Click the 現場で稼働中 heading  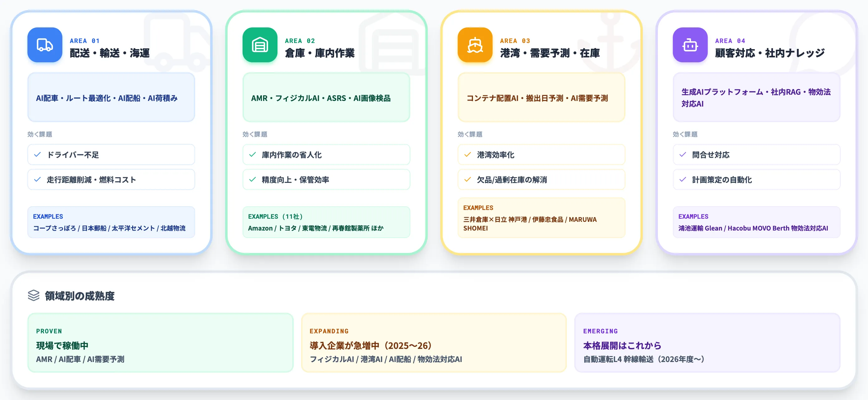coord(62,345)
